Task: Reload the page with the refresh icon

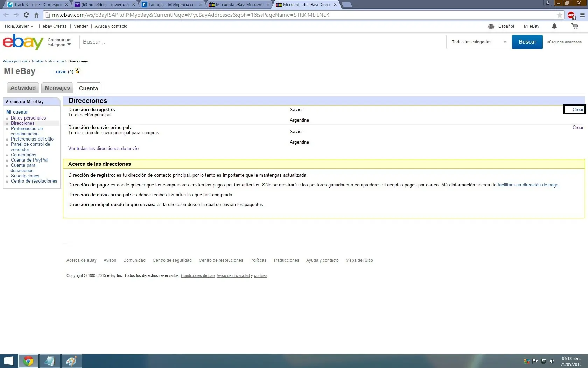Action: click(26, 15)
